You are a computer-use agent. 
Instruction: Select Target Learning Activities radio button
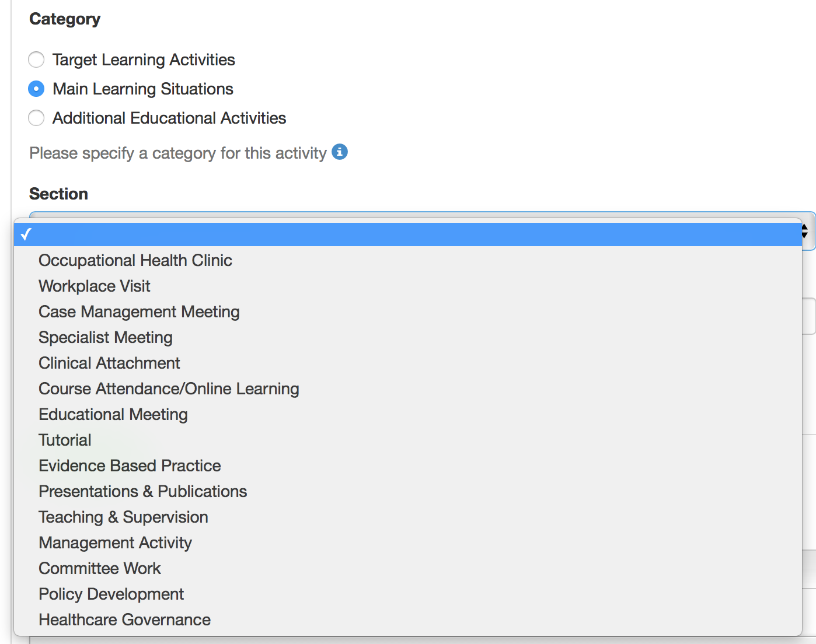click(x=36, y=60)
